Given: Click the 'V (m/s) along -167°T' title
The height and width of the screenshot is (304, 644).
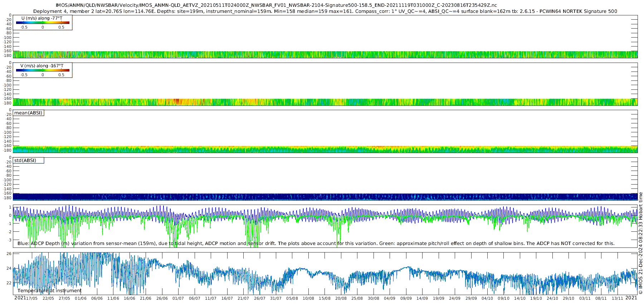Looking at the screenshot, I should coord(42,66).
